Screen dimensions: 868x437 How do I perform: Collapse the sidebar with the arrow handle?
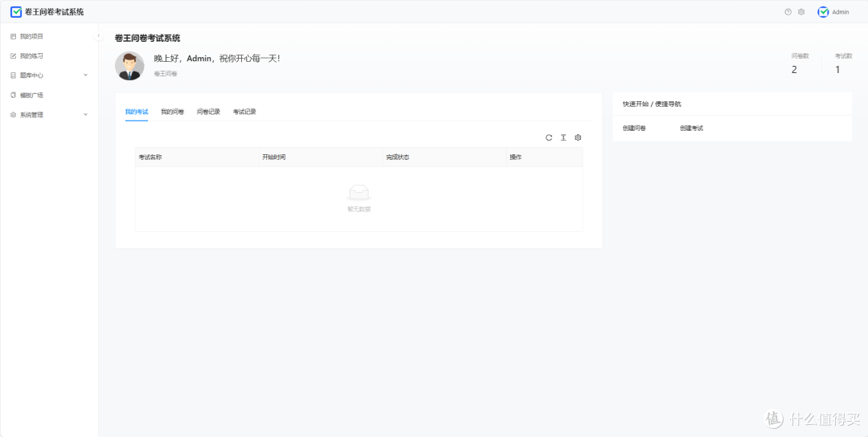[x=99, y=35]
